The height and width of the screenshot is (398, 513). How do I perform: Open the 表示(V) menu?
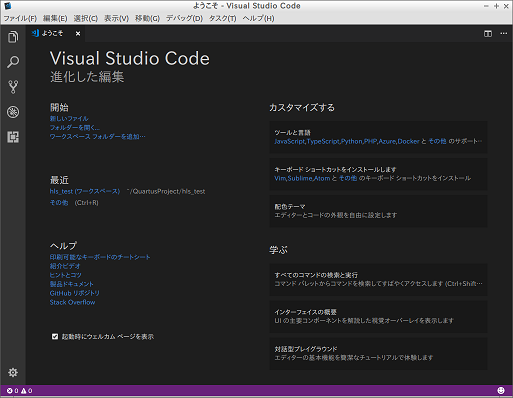[x=116, y=18]
